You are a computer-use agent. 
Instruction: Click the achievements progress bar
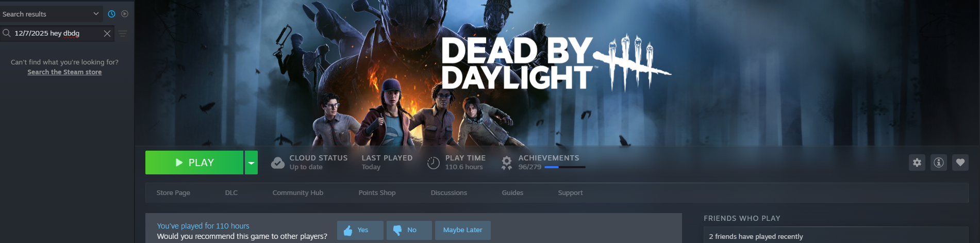click(x=565, y=167)
